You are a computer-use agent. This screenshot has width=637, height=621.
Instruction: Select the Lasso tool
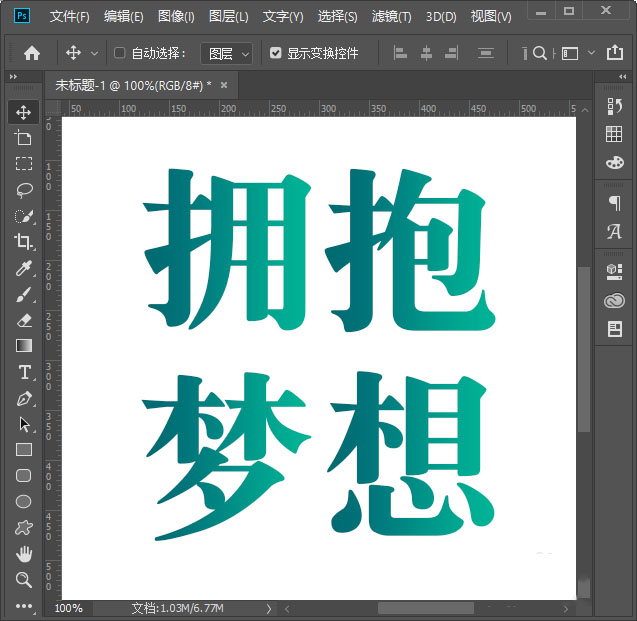24,190
